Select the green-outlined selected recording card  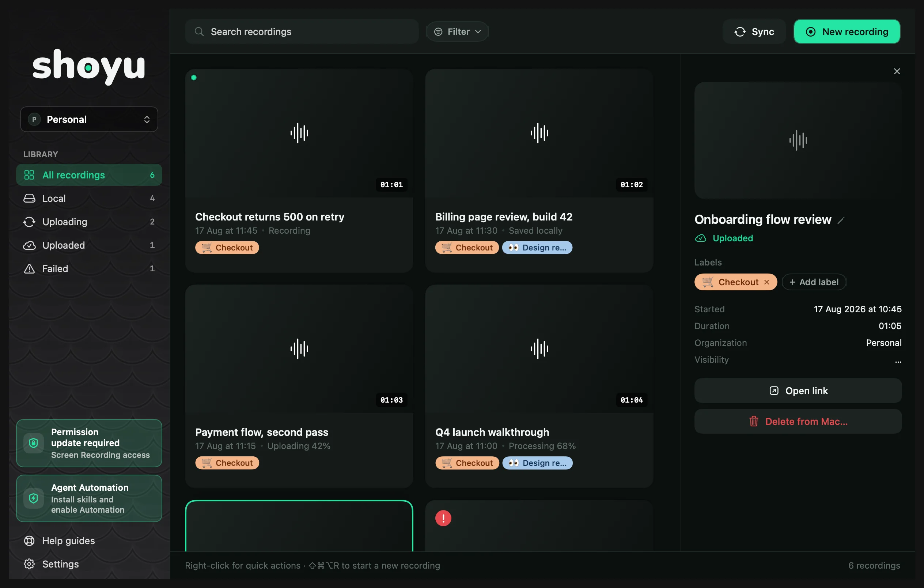299,526
